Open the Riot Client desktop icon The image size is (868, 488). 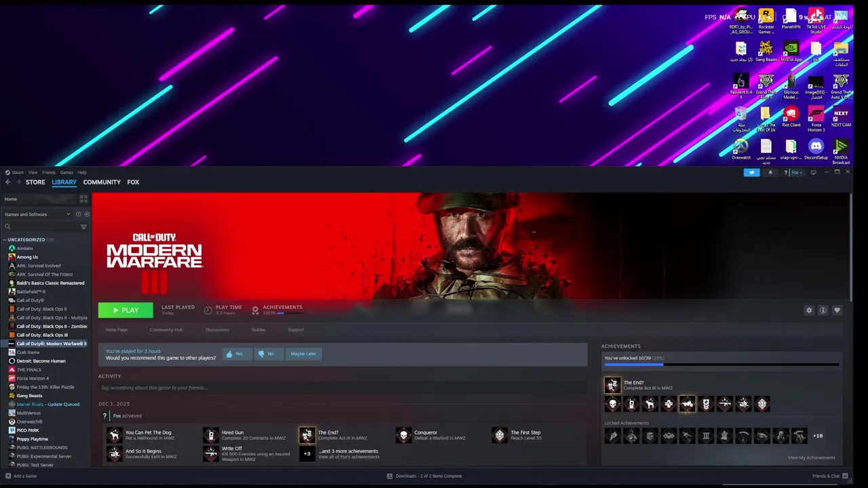click(791, 117)
